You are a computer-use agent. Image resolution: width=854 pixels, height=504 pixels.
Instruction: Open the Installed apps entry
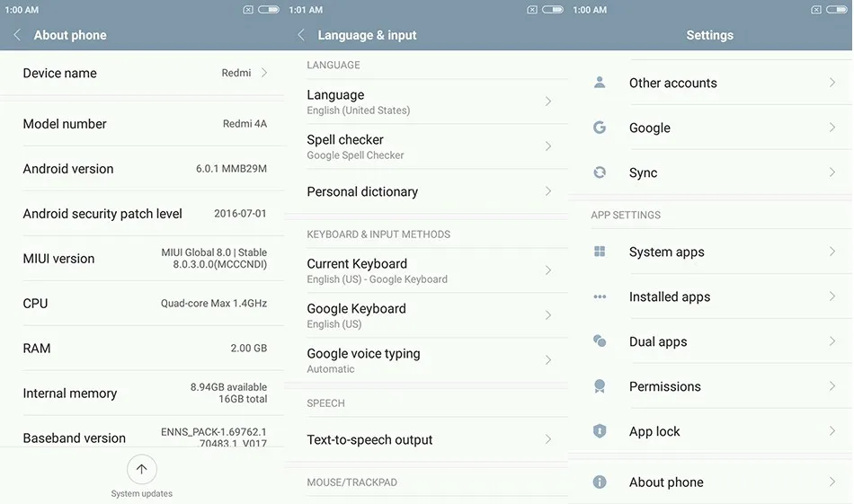coord(710,296)
